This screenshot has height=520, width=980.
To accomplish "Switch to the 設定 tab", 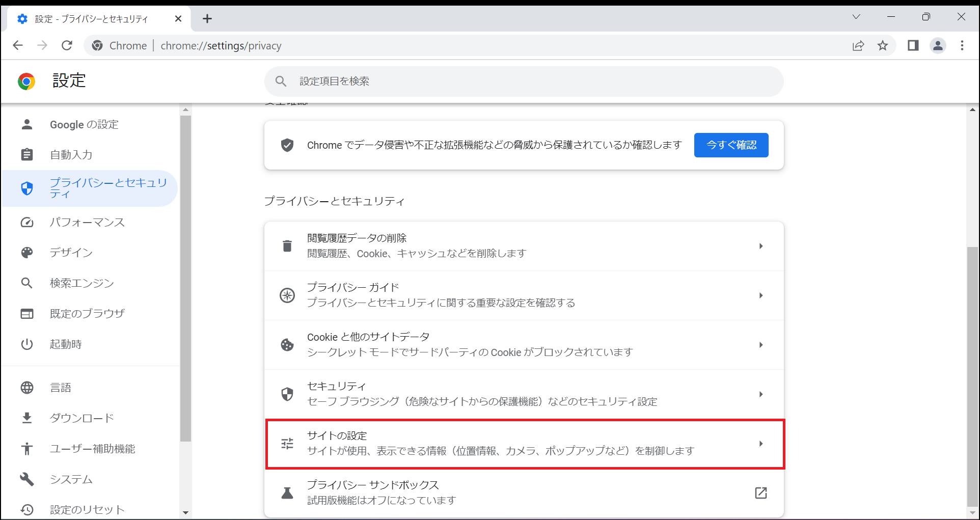I will click(x=92, y=18).
